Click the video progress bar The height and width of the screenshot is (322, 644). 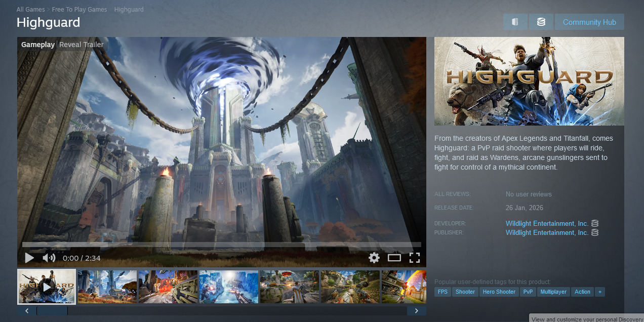coord(221,245)
